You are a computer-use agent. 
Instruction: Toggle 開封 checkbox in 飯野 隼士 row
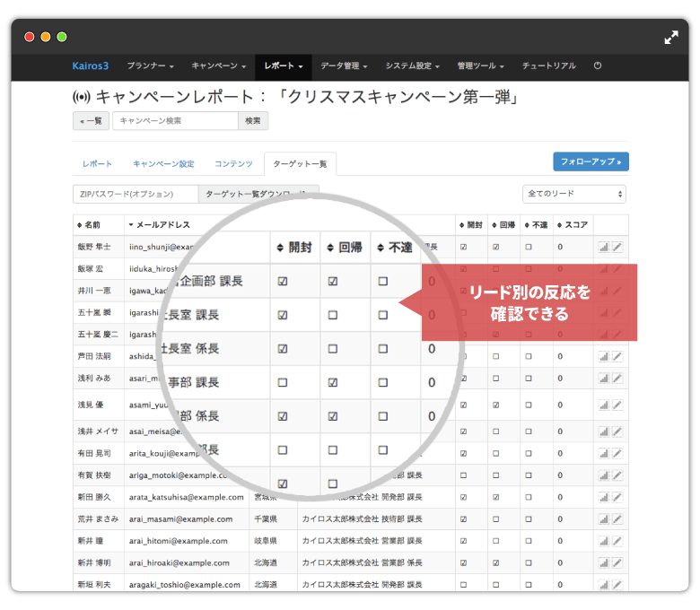463,247
